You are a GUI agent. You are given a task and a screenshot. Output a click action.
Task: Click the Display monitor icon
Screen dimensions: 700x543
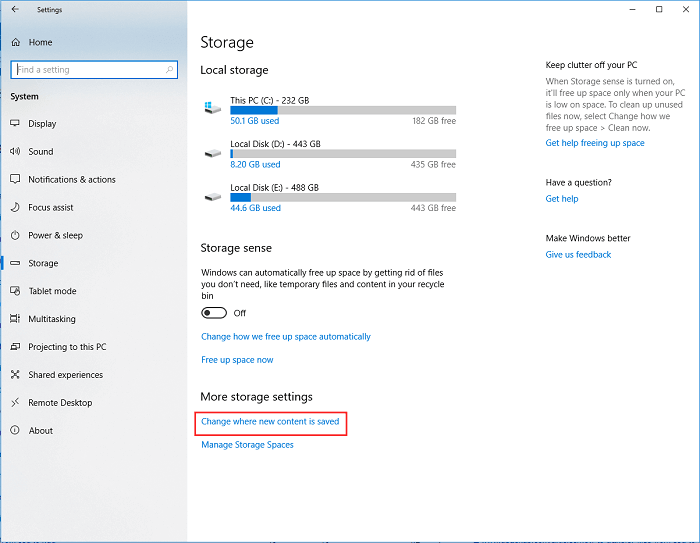point(15,123)
